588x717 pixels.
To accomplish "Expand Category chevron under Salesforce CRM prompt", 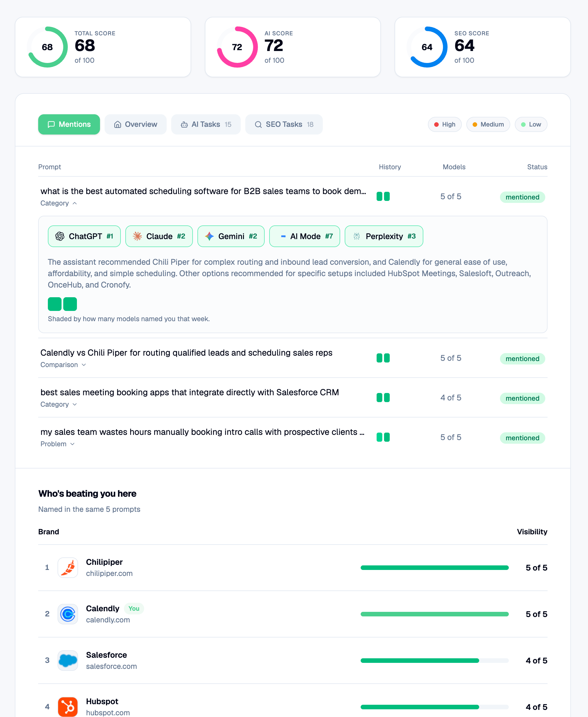I will pyautogui.click(x=75, y=405).
